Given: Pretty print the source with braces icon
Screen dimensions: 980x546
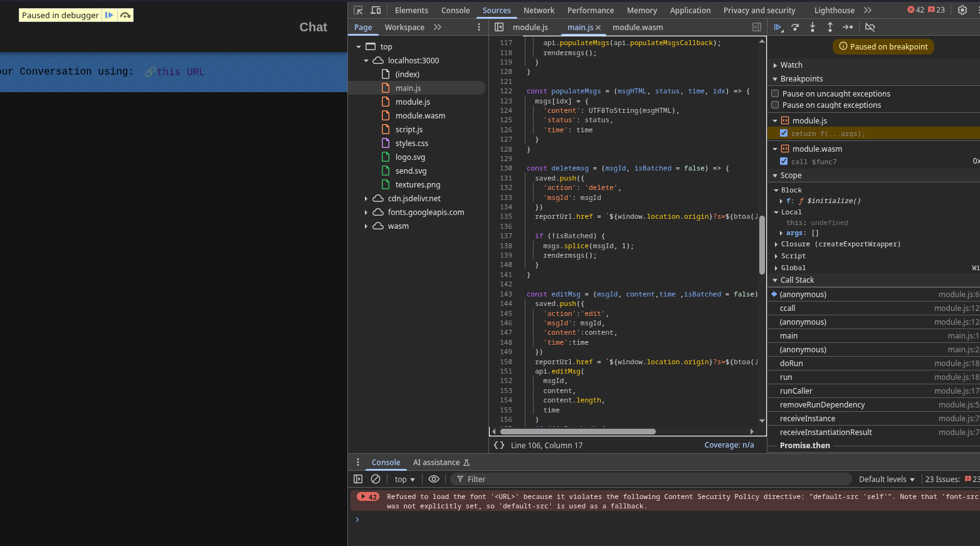Looking at the screenshot, I should 499,445.
